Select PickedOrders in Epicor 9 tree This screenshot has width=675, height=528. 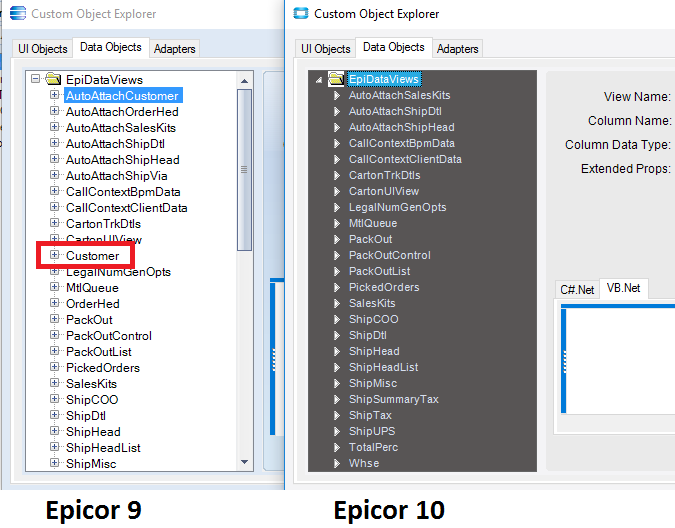pos(103,367)
